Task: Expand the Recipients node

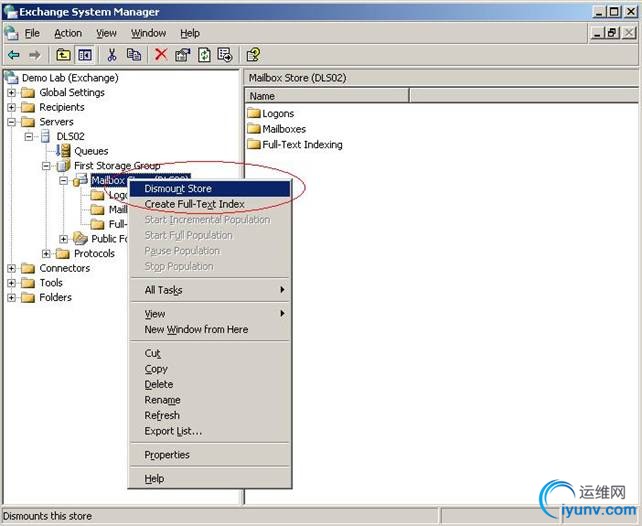Action: 11,107
